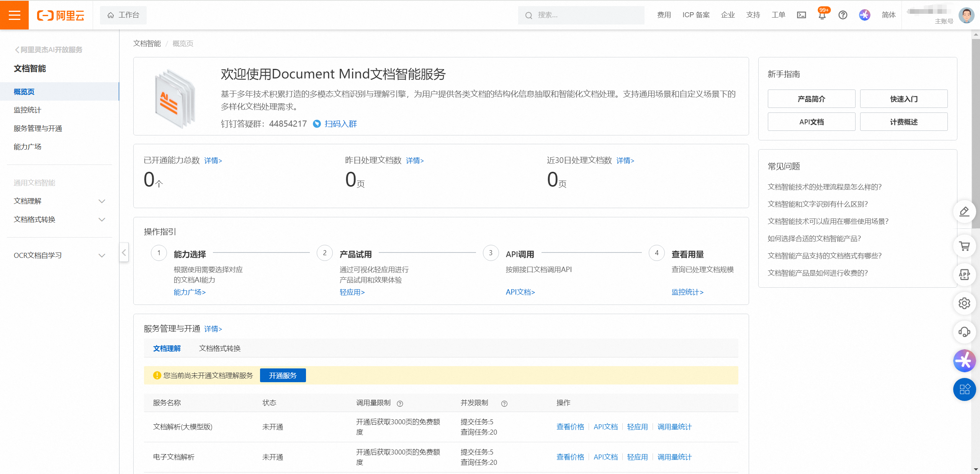The height and width of the screenshot is (474, 980).
Task: Open 监控统计> link in step 4
Action: (687, 292)
